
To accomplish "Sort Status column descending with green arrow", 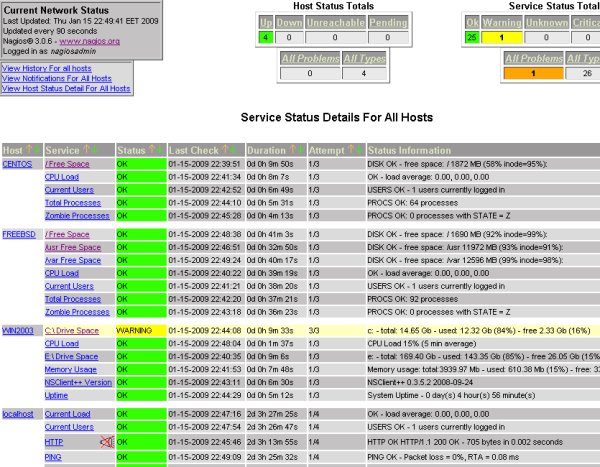I will tap(160, 150).
